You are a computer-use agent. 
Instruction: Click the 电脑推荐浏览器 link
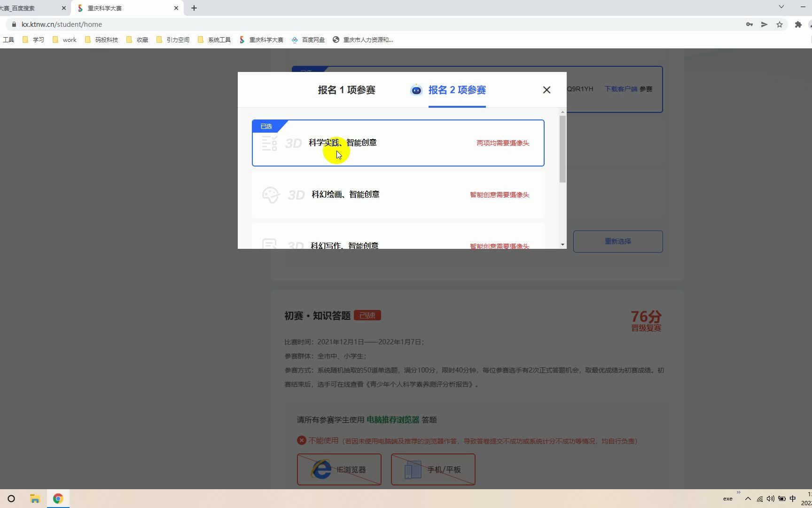click(x=393, y=420)
